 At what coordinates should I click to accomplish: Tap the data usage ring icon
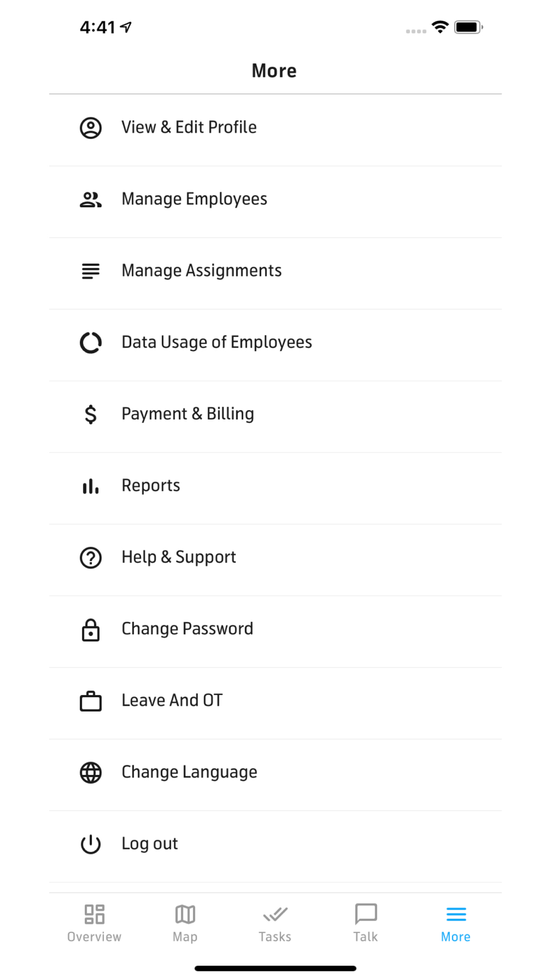point(91,343)
